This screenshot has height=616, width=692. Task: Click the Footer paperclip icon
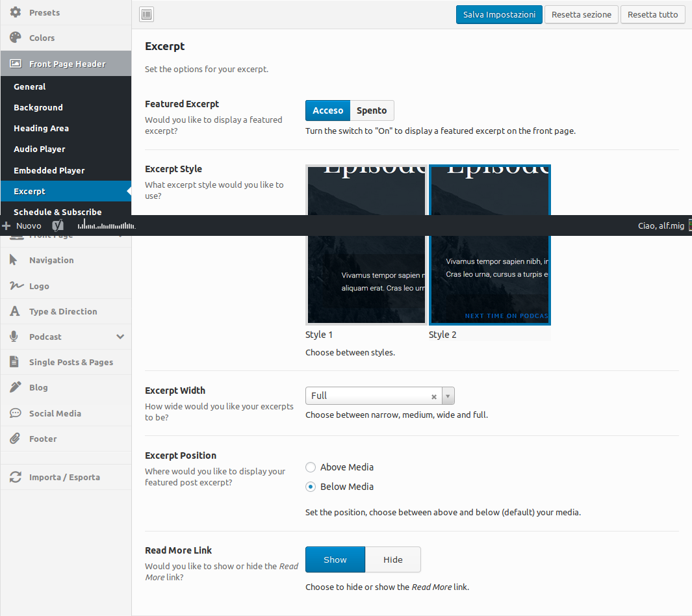(x=16, y=439)
